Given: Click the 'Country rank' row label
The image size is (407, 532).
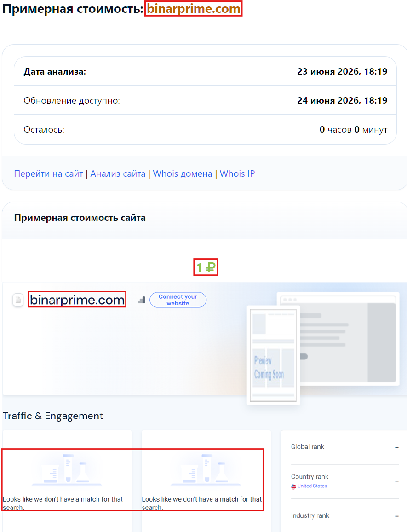Looking at the screenshot, I should pos(310,477).
